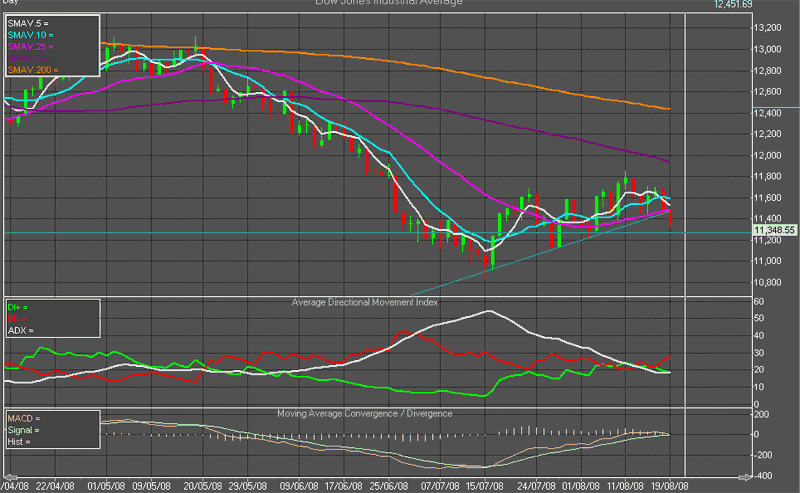Click the 11,000 price axis value
The height and width of the screenshot is (493, 800).
767,261
